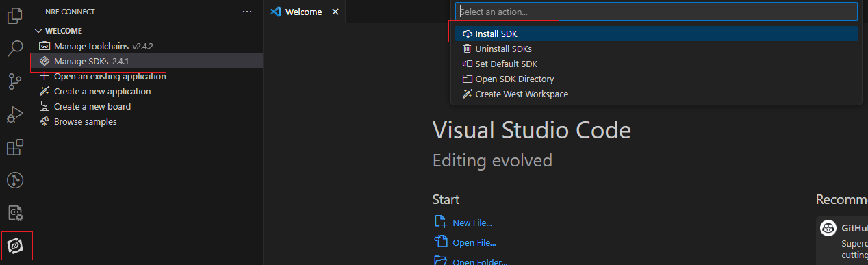Open the CMake tools icon in activity bar
The width and height of the screenshot is (868, 265).
pos(15,213)
